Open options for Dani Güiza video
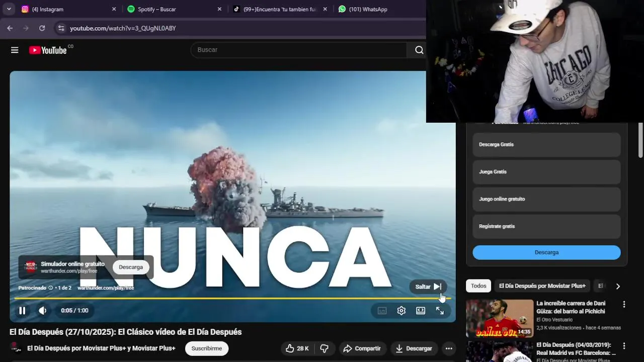The image size is (644, 362). tap(624, 304)
